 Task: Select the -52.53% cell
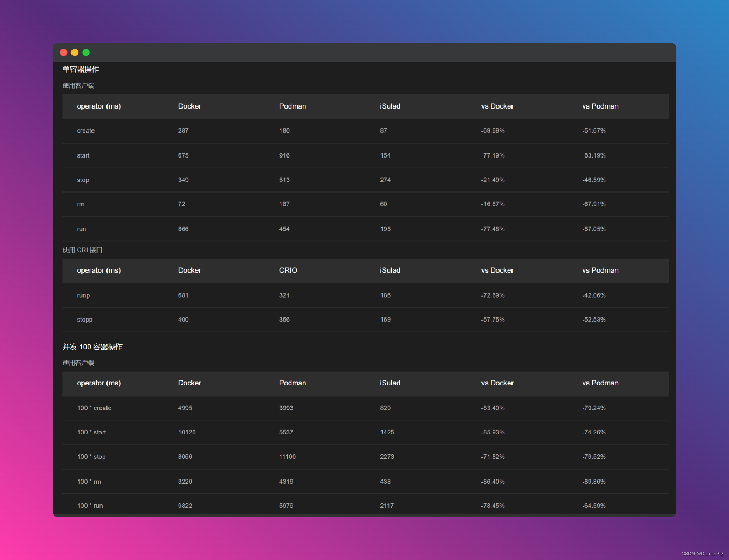[594, 320]
